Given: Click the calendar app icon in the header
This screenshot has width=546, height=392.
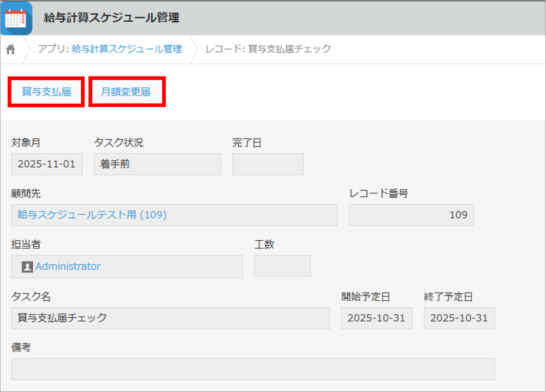Looking at the screenshot, I should coord(16,17).
